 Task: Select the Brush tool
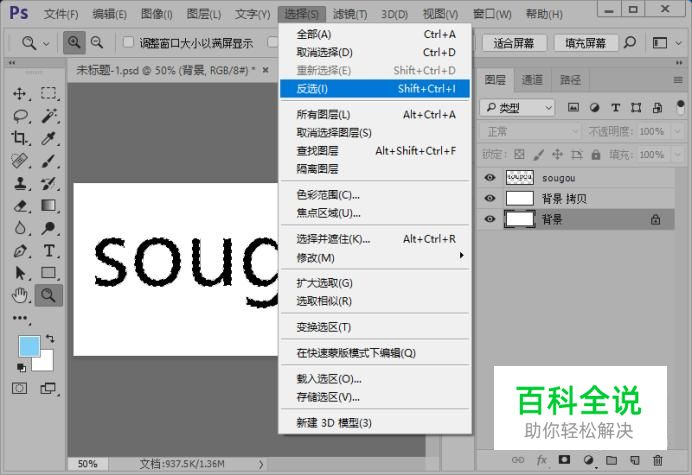tap(49, 161)
